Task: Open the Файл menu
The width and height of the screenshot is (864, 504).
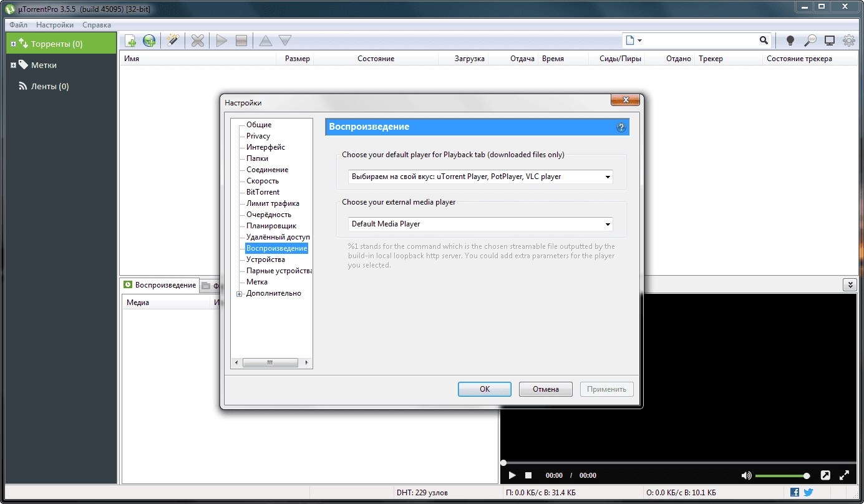Action: point(18,25)
